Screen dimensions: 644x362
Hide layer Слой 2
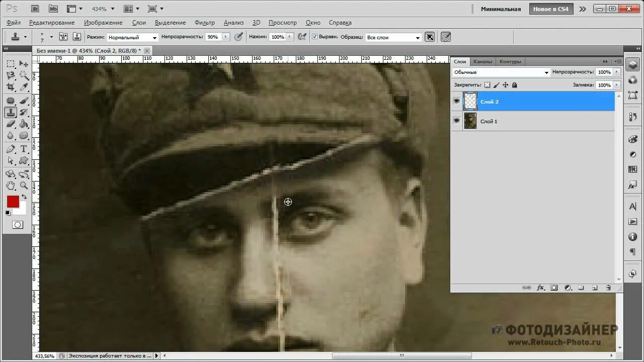456,101
